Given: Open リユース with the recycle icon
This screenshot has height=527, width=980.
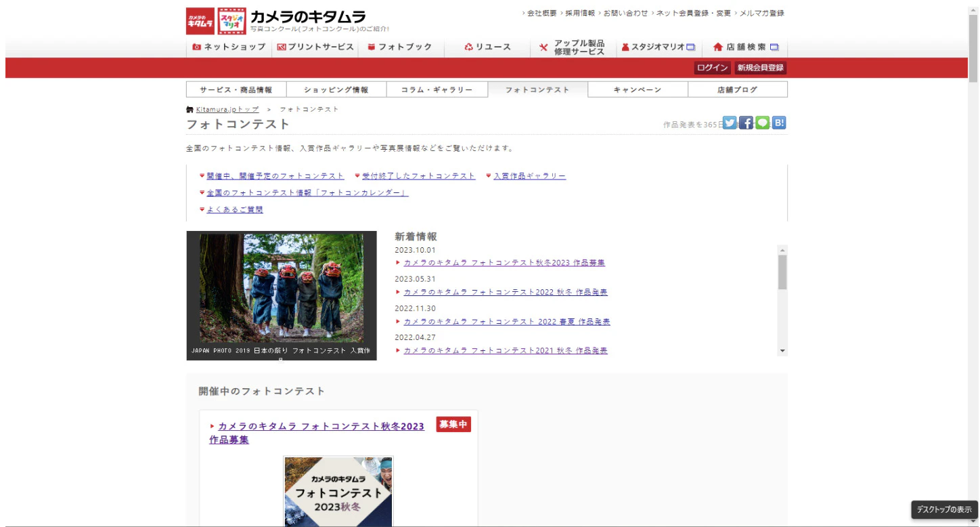Looking at the screenshot, I should (x=487, y=47).
